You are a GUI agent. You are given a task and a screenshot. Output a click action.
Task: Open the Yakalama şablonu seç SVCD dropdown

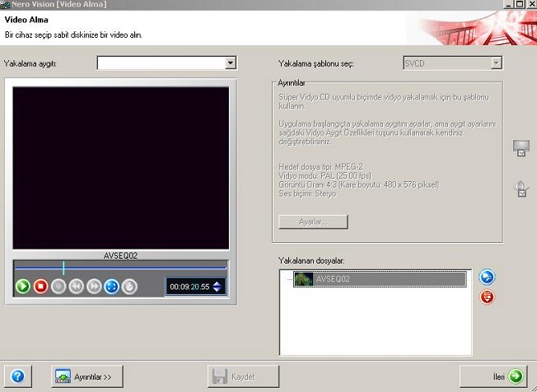pyautogui.click(x=497, y=63)
